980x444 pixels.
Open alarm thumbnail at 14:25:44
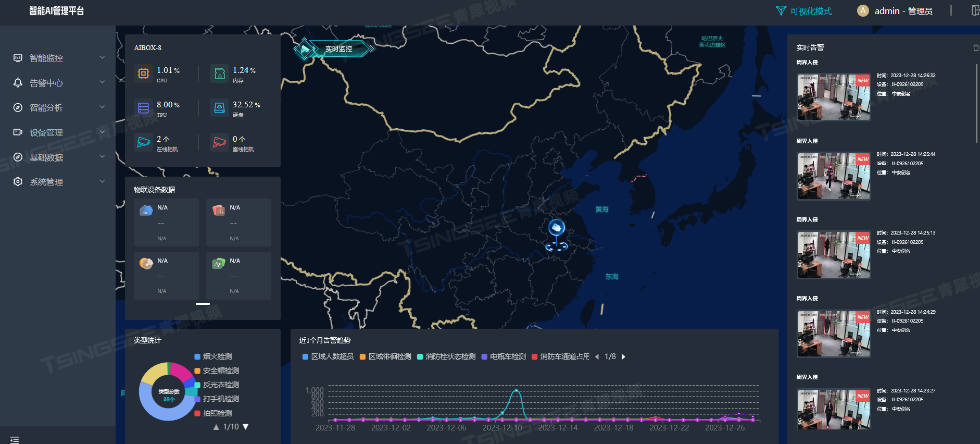pos(834,176)
